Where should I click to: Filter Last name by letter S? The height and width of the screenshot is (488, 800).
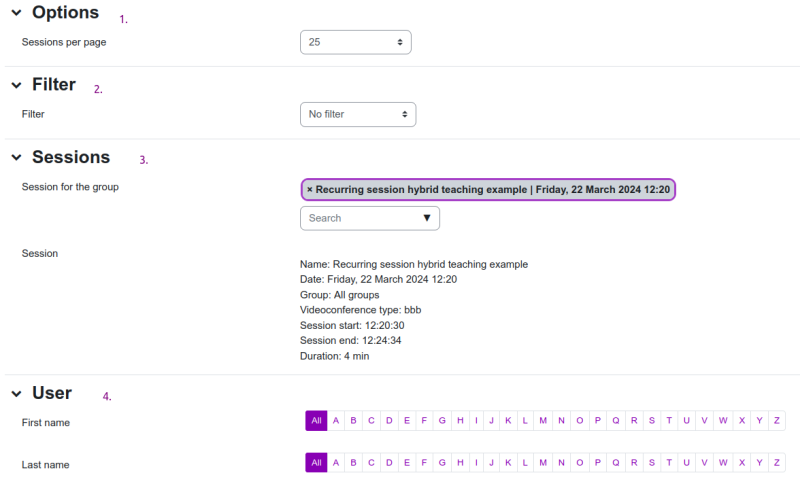pos(652,462)
